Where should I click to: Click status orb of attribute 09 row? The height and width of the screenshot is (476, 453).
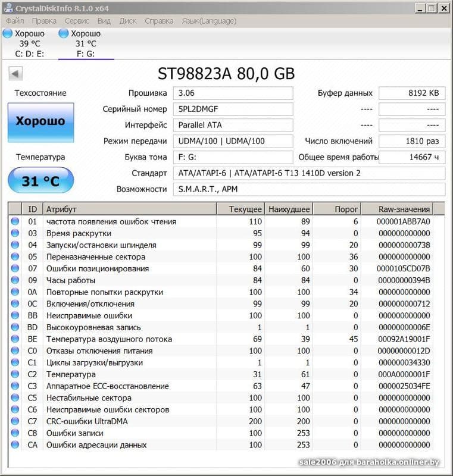[15, 280]
